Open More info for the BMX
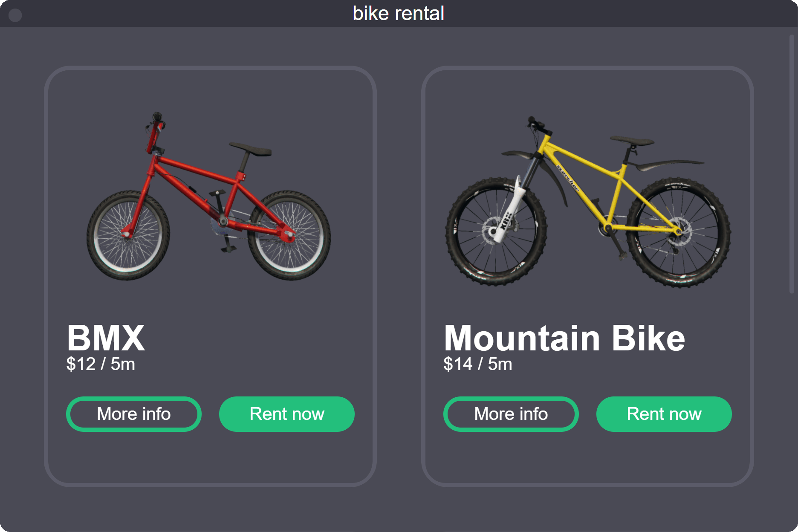 pyautogui.click(x=133, y=414)
